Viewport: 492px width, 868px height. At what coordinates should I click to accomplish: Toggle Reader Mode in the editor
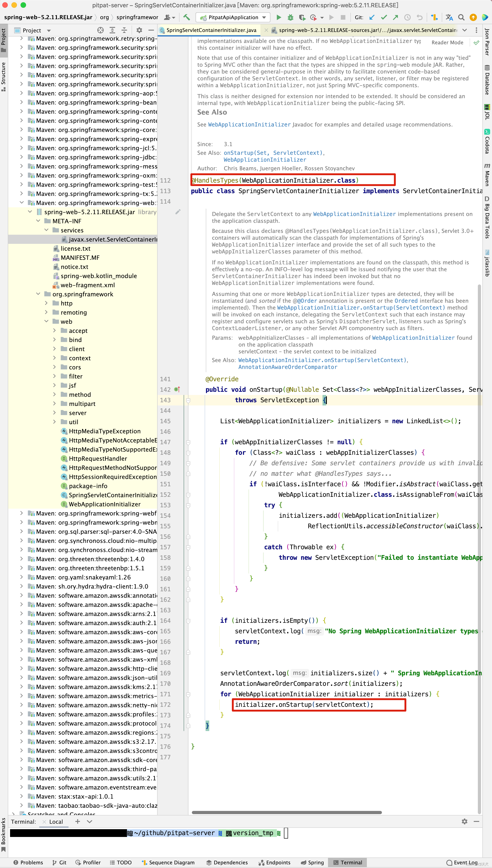(x=447, y=42)
